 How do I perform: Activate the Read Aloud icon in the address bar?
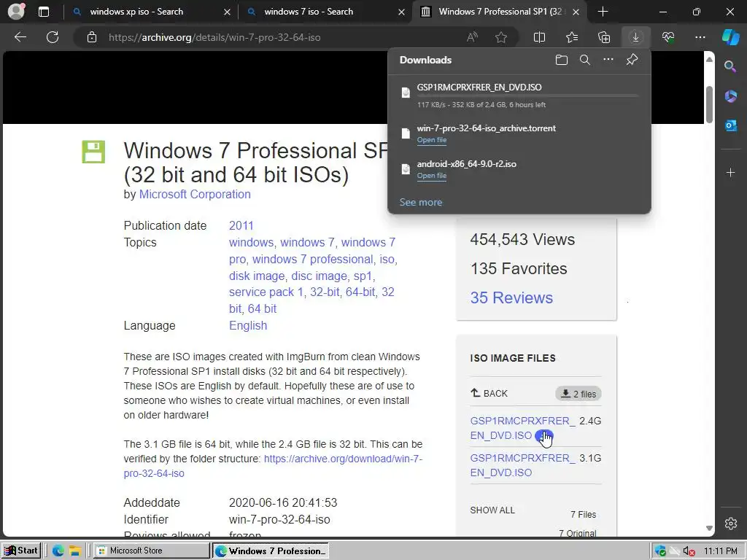pyautogui.click(x=472, y=37)
